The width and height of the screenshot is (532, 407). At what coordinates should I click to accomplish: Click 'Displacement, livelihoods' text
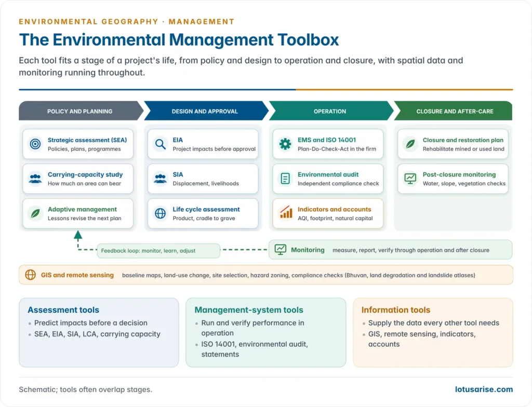click(x=206, y=183)
